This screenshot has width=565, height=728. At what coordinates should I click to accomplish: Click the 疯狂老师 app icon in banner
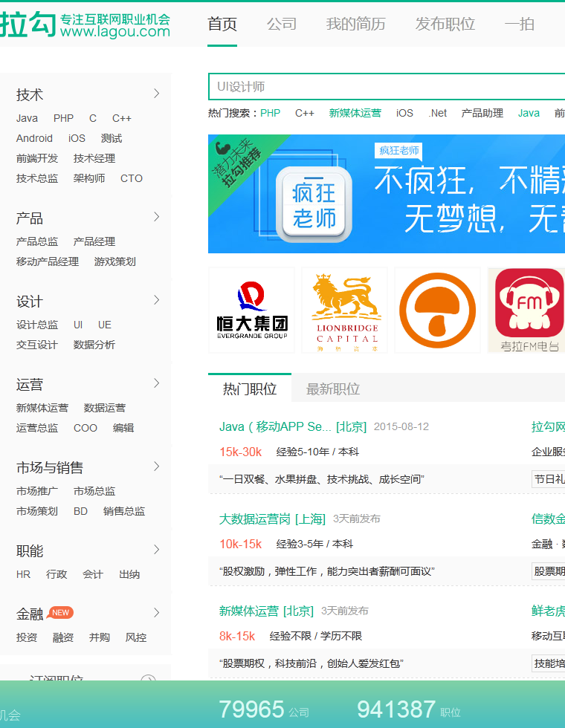314,204
